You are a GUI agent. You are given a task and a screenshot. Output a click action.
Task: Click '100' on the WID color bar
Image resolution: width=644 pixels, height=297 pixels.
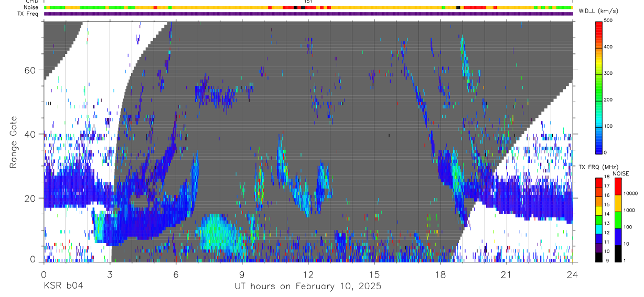click(x=608, y=126)
